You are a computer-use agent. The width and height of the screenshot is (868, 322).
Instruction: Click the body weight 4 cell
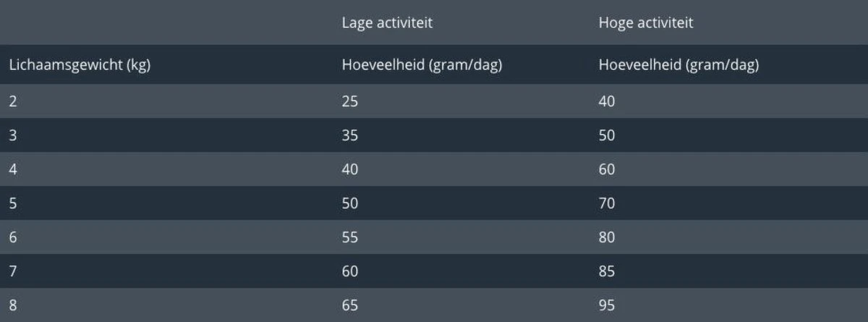[x=13, y=169]
